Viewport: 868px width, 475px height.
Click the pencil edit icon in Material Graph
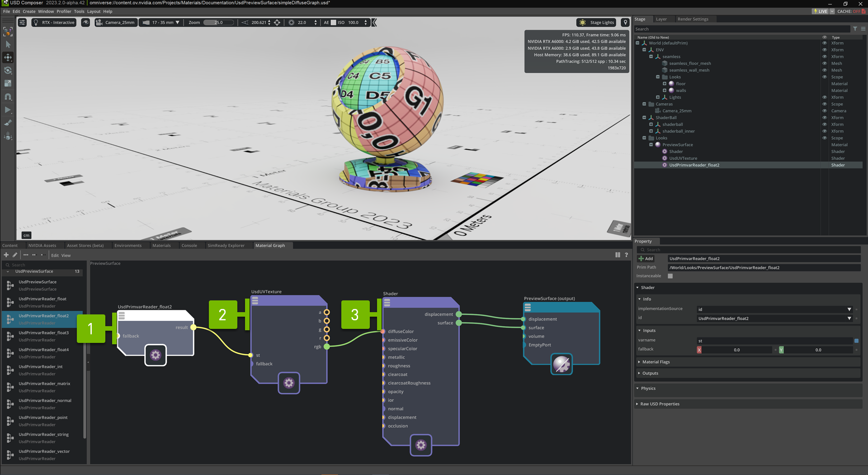coord(15,255)
